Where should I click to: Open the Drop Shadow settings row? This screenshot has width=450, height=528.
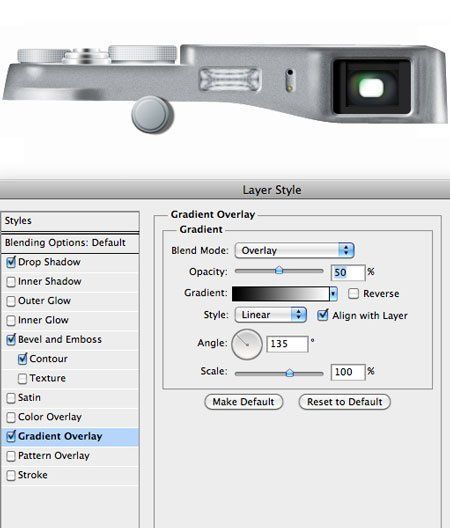(x=70, y=262)
